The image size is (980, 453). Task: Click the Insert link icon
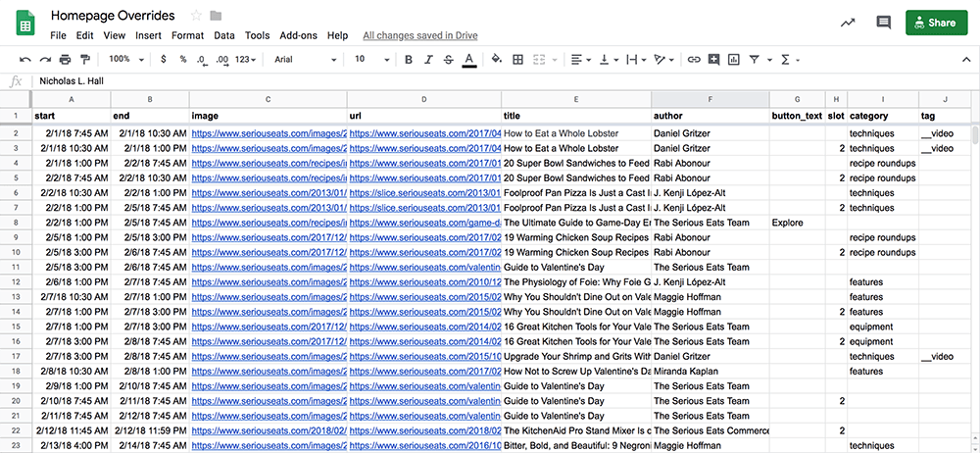[x=693, y=60]
